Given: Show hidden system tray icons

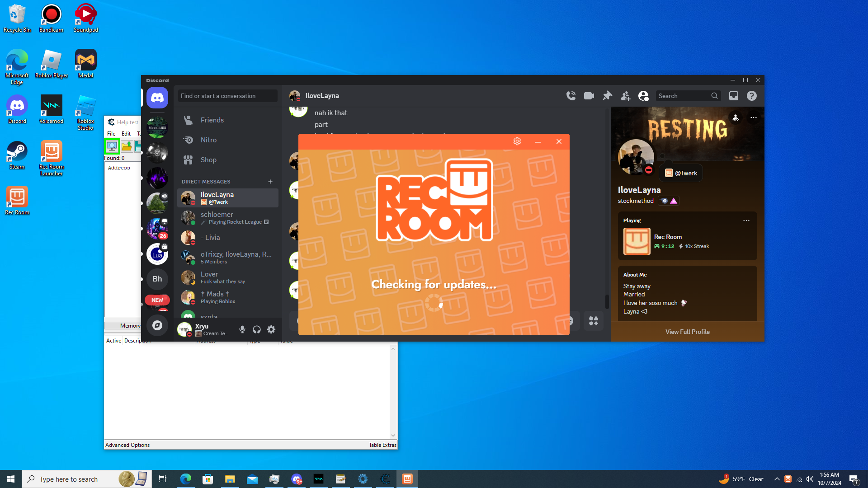Looking at the screenshot, I should click(777, 479).
